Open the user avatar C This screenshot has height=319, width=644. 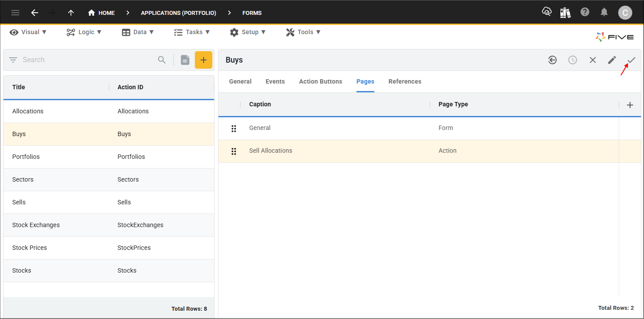(625, 13)
